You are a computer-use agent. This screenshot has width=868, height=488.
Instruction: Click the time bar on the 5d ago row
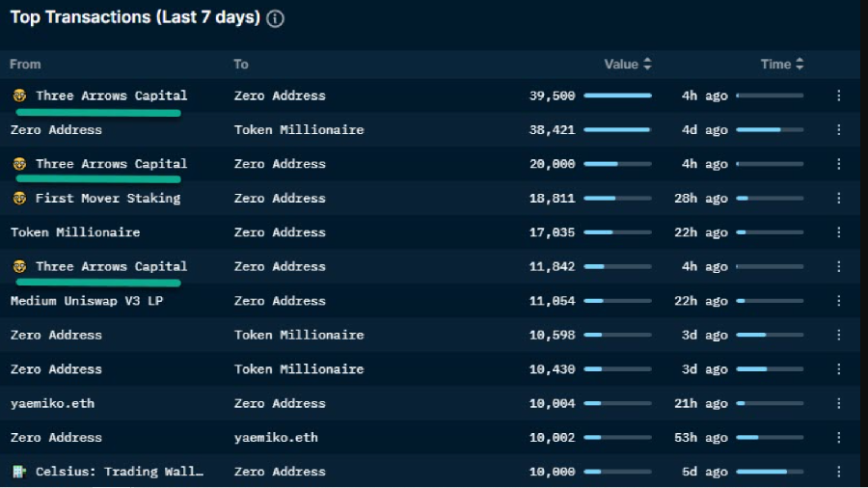(770, 472)
